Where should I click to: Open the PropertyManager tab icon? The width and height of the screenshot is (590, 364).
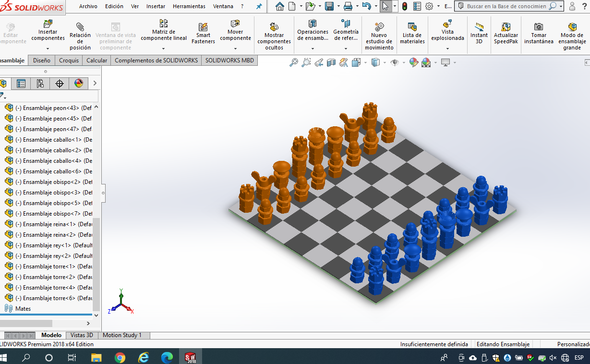21,84
